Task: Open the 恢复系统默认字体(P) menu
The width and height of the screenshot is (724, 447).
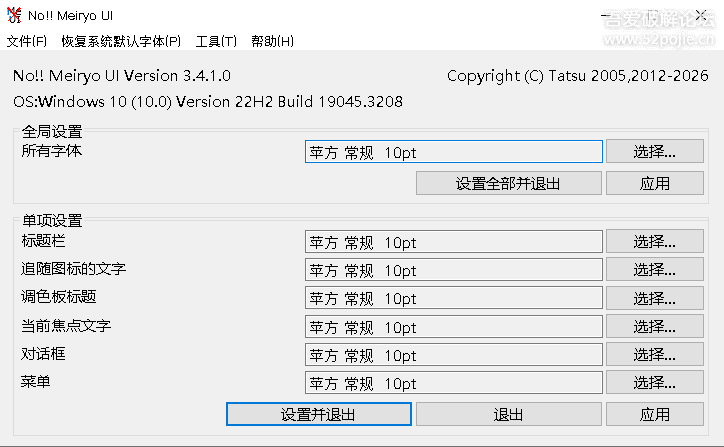Action: coord(121,42)
